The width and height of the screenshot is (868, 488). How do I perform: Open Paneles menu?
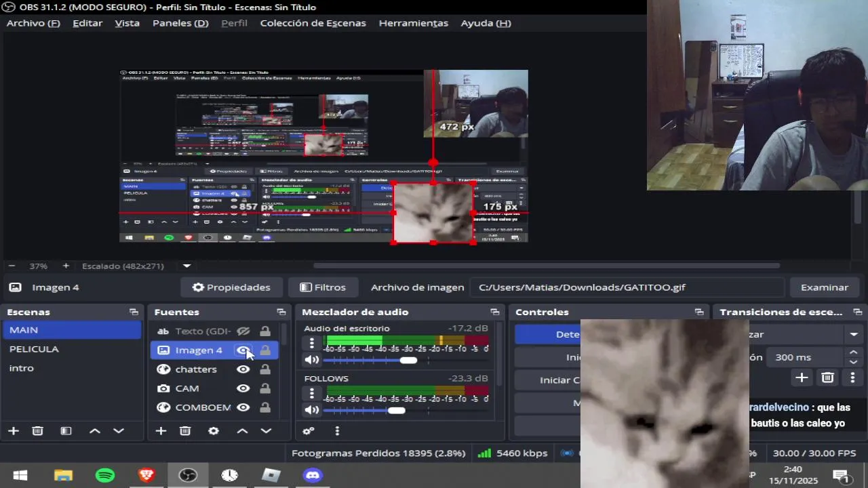180,23
